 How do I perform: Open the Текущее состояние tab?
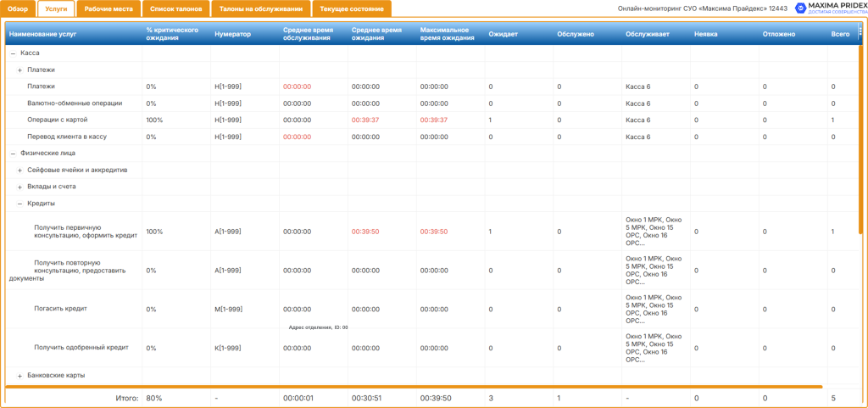click(x=352, y=8)
